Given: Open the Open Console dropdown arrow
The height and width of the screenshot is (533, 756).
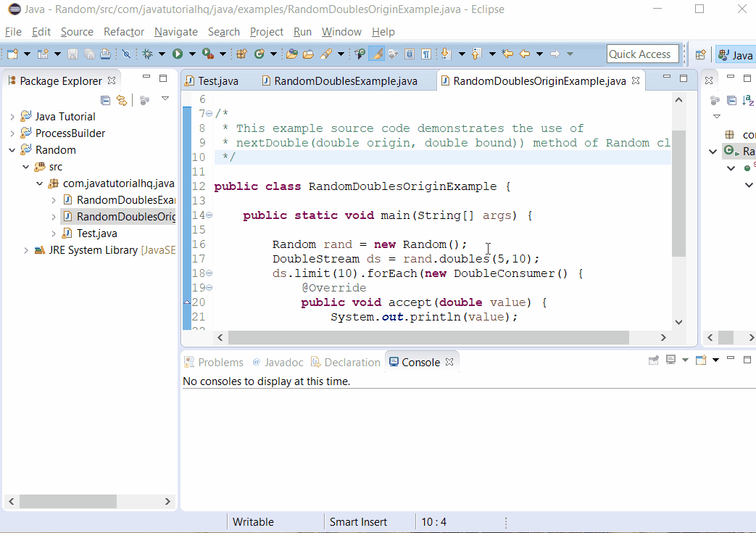Looking at the screenshot, I should tap(715, 360).
